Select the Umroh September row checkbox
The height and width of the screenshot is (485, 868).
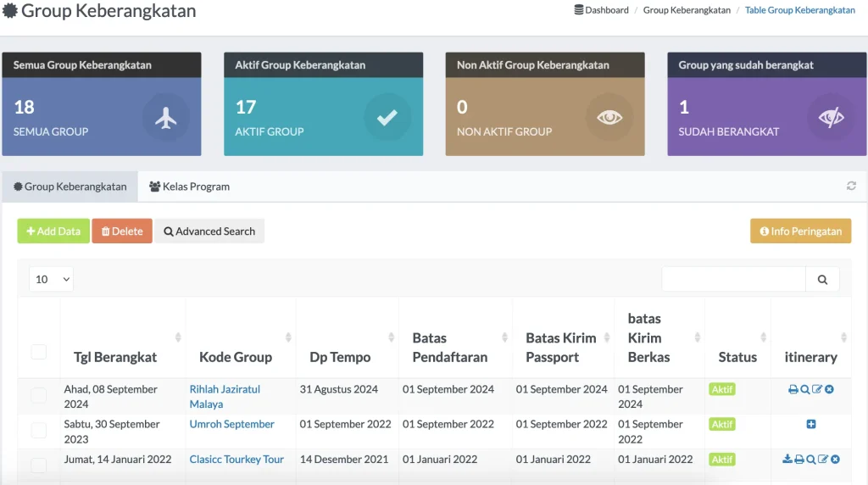click(x=39, y=431)
